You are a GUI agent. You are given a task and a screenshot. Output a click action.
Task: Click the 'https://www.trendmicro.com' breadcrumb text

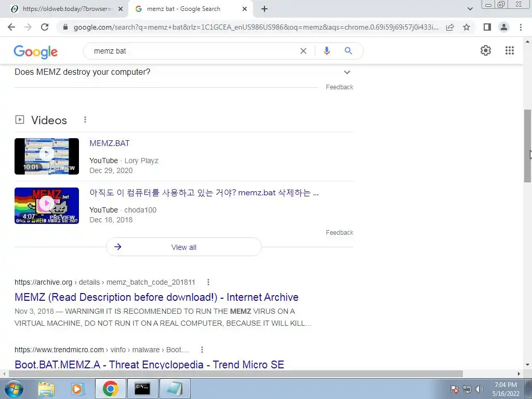(59, 350)
